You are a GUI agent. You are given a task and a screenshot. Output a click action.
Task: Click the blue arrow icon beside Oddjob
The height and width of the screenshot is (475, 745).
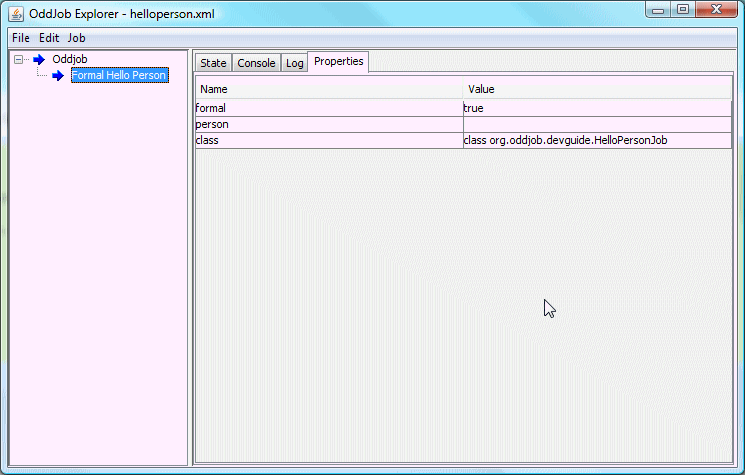(x=39, y=59)
